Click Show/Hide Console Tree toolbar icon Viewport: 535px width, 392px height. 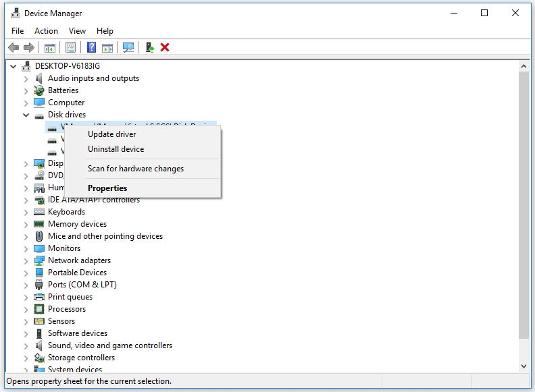(50, 47)
